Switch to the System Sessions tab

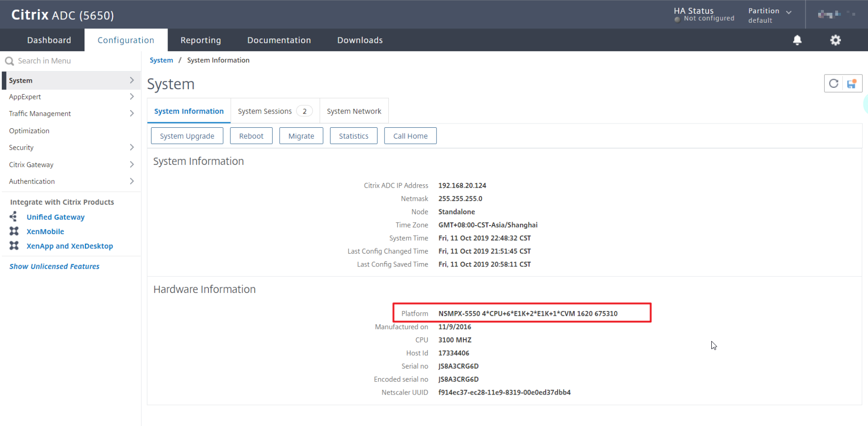point(275,111)
